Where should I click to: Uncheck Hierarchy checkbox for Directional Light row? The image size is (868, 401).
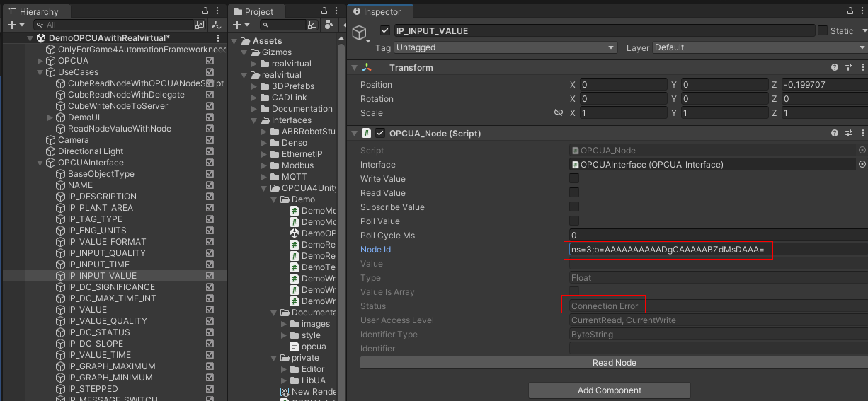pyautogui.click(x=210, y=151)
